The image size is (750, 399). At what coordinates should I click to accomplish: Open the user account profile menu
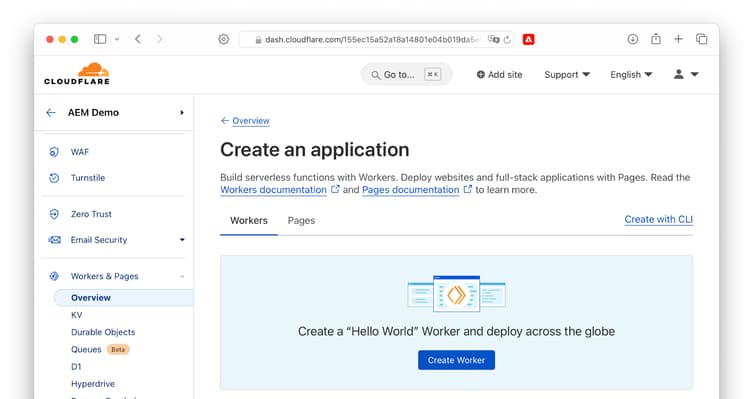686,74
